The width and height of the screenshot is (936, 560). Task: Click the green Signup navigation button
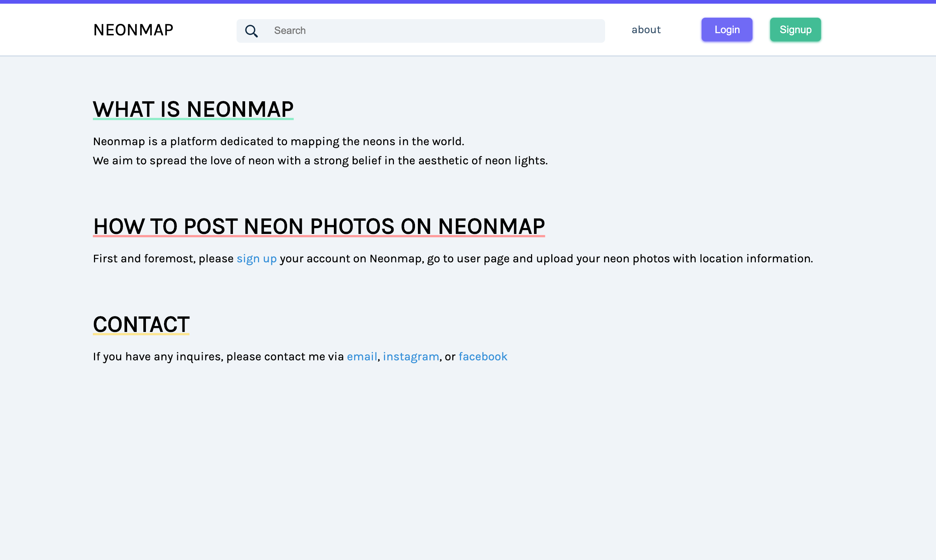(795, 29)
